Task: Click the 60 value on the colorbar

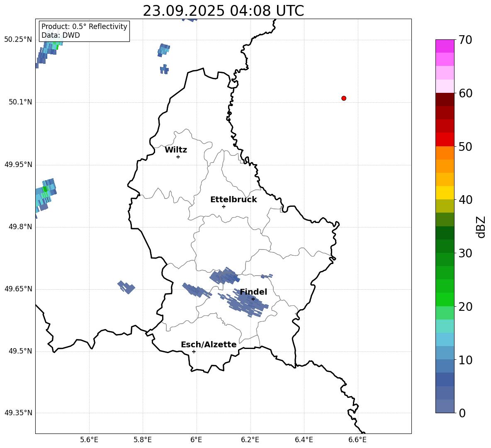Action: coord(465,93)
